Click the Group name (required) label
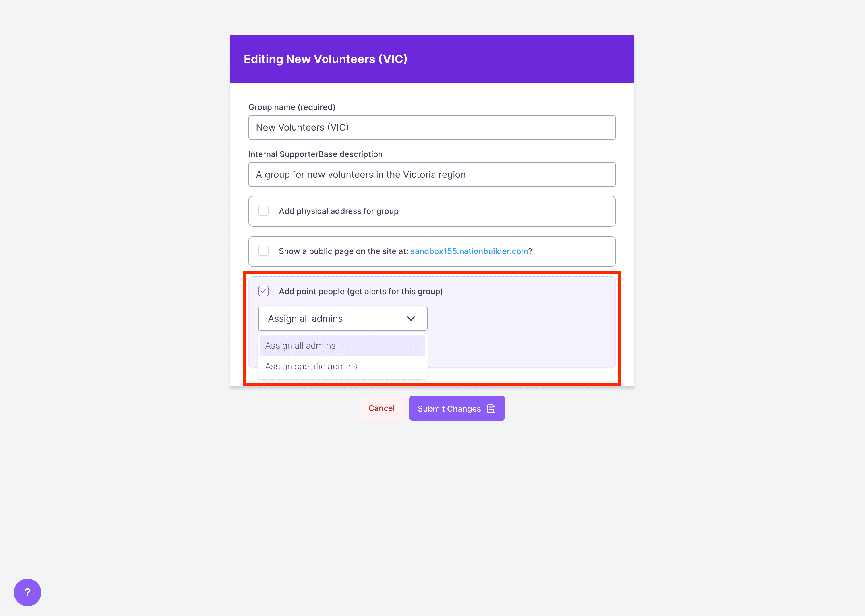 (292, 107)
